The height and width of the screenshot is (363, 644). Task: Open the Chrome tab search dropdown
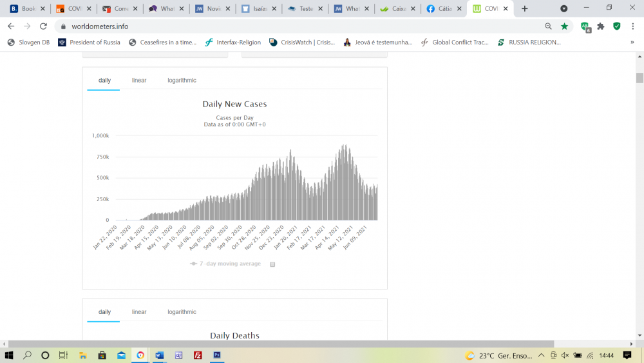[x=564, y=9]
